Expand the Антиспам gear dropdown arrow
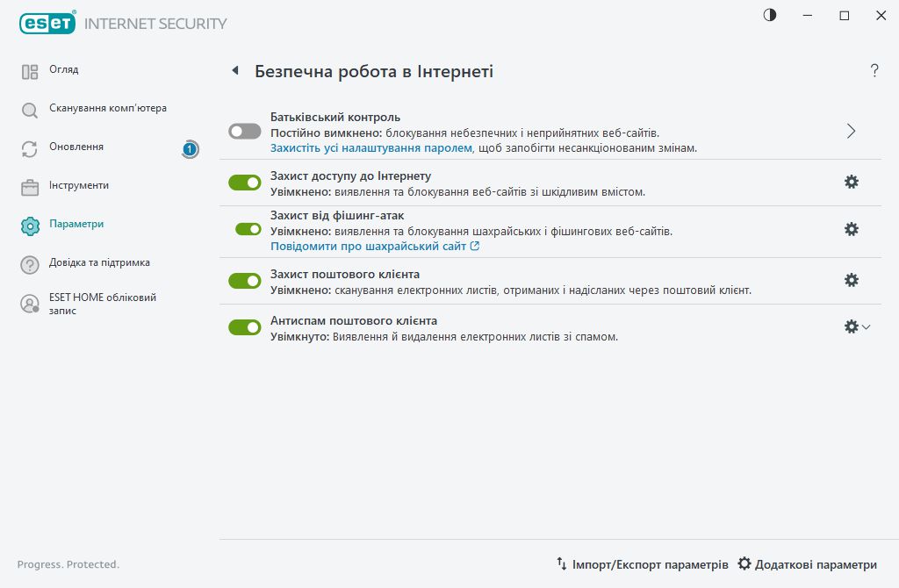 [865, 326]
